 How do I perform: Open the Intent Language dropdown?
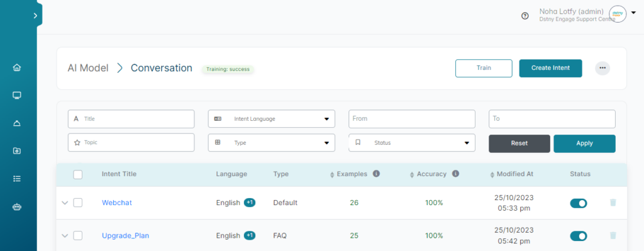click(272, 119)
